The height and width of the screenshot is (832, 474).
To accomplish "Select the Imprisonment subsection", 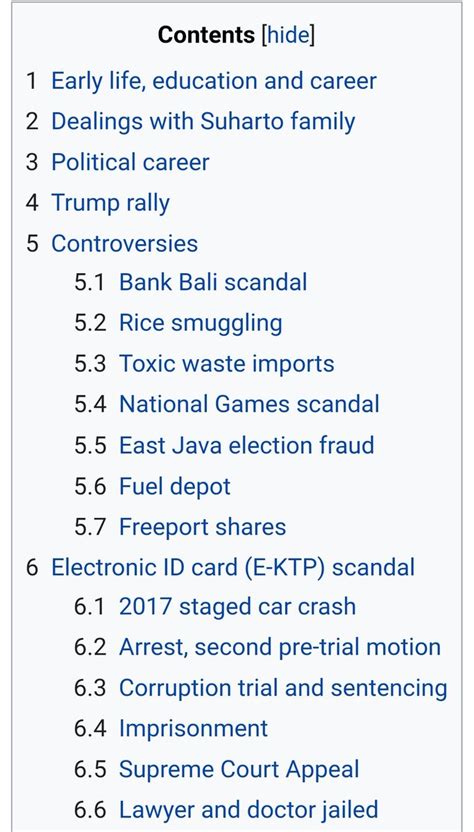I will click(193, 729).
